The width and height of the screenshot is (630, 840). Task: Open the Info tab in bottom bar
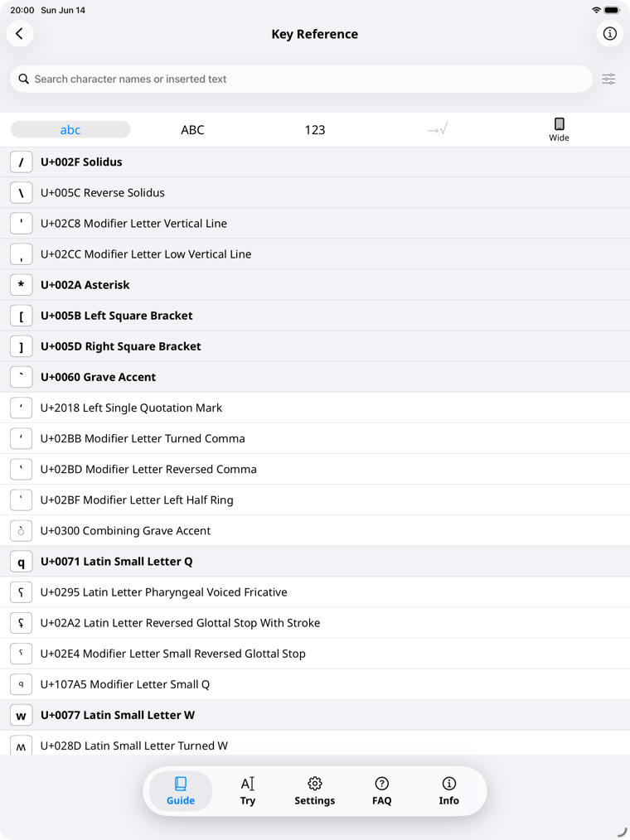pyautogui.click(x=448, y=791)
